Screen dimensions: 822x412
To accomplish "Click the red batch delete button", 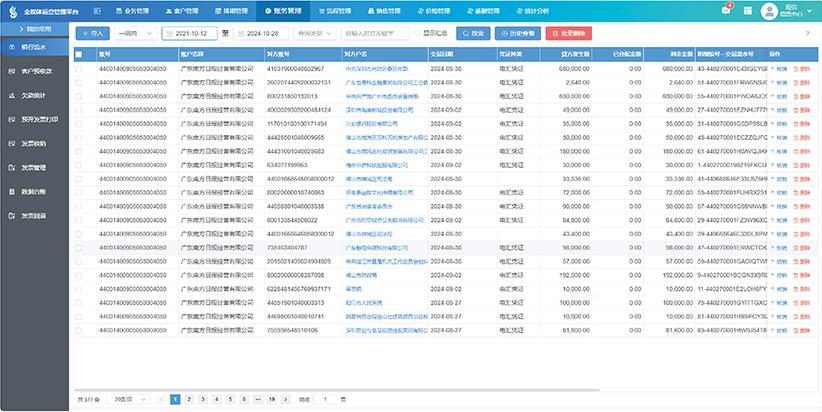I will (568, 34).
